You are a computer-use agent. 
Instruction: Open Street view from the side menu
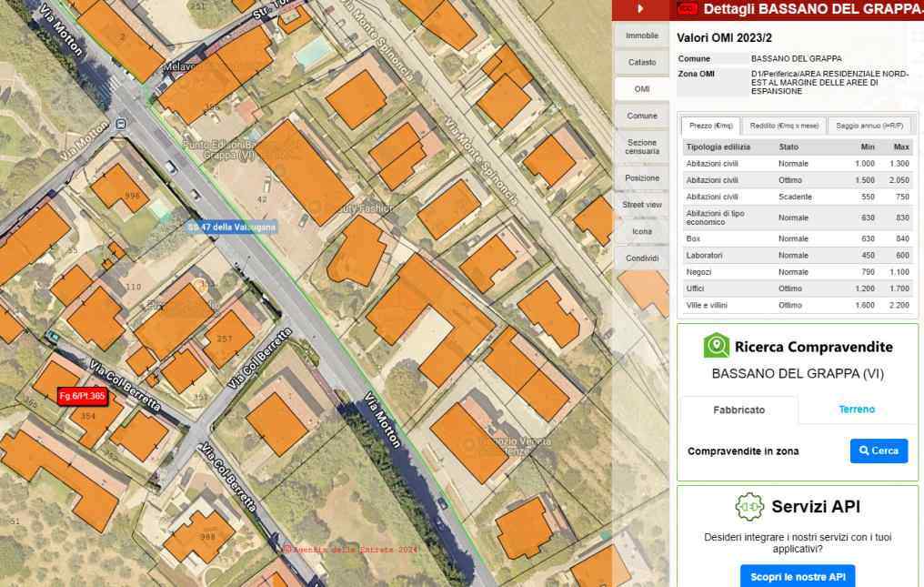point(642,205)
